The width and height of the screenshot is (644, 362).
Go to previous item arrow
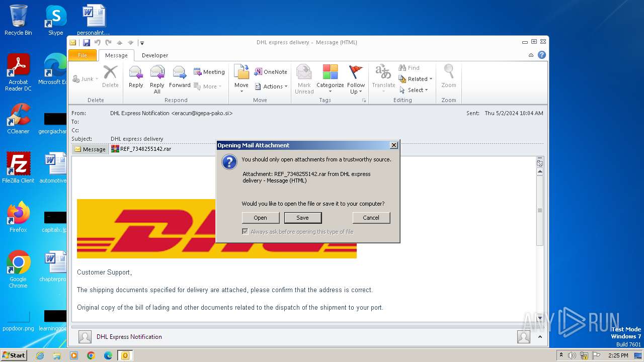pos(120,43)
